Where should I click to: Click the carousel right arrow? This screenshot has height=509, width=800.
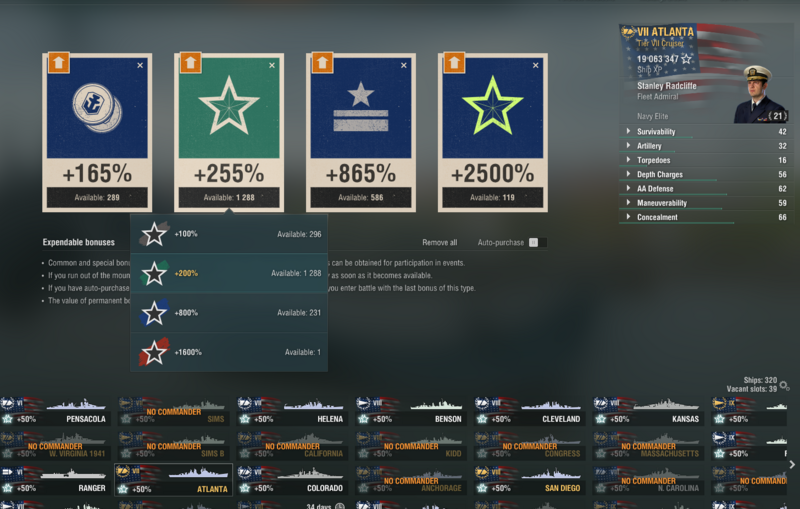click(792, 465)
